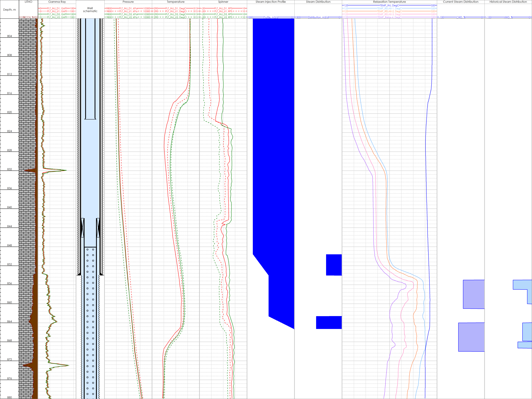Viewport: 532px width, 399px height.
Task: Click the Spinner track title
Action: click(223, 2)
